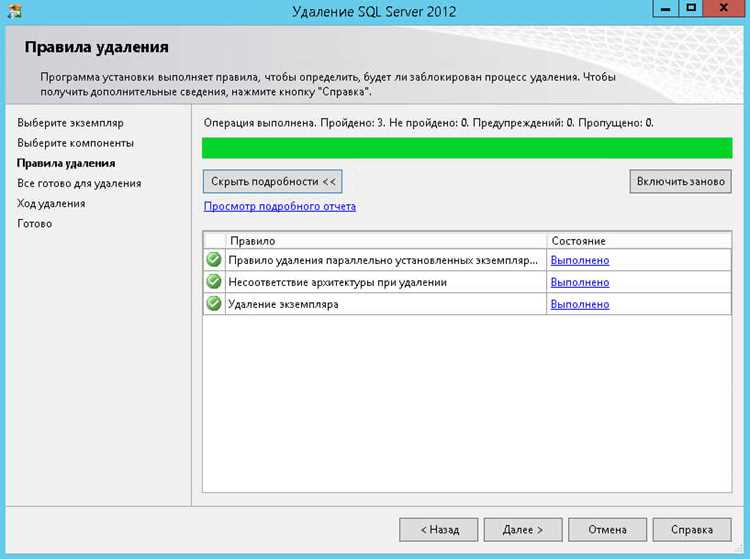Click green check icon for Несоответствие архитектуры rule
Screen dimensions: 750x559
(x=214, y=281)
